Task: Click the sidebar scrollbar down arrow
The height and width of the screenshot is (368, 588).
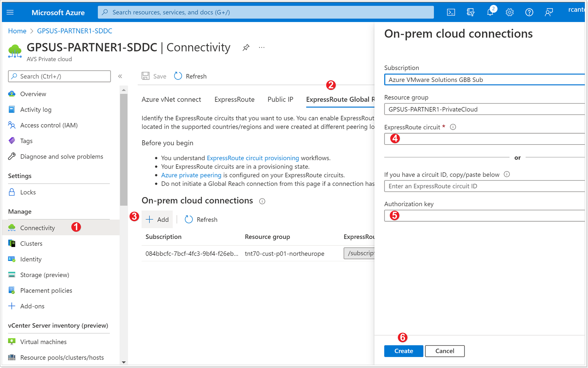Action: pos(124,362)
